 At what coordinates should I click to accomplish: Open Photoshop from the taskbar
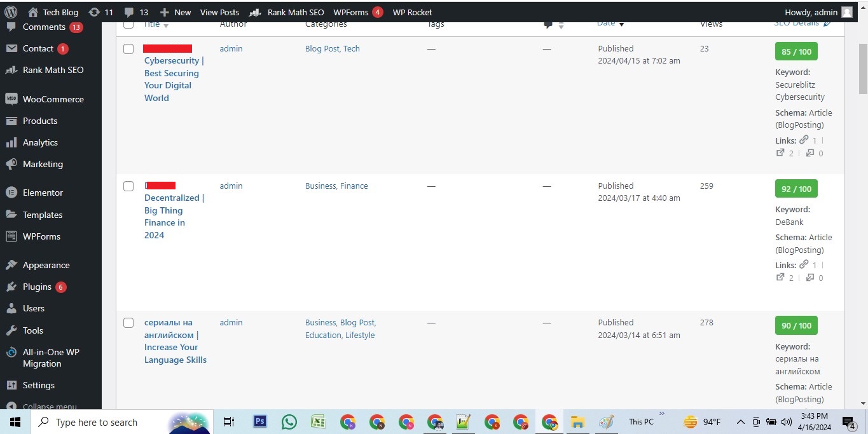tap(259, 421)
